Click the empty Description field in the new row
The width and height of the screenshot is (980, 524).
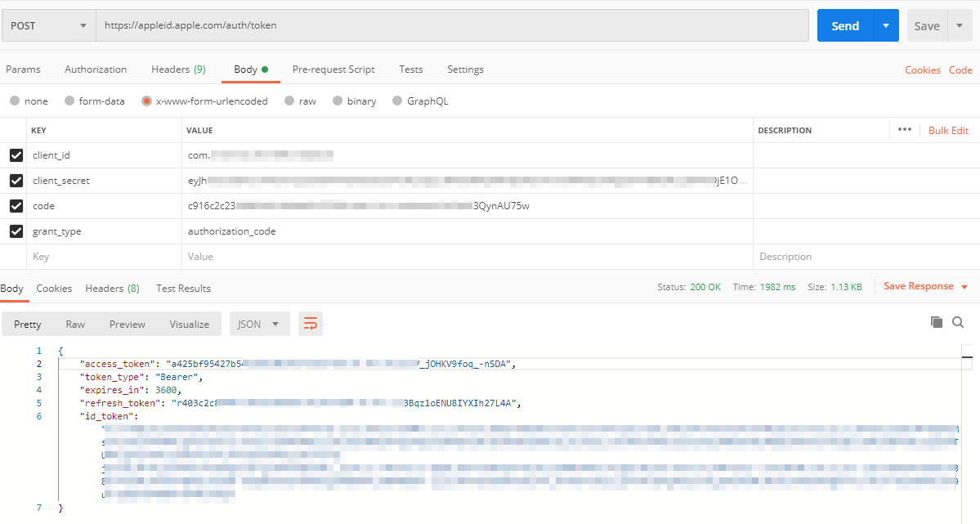(866, 257)
